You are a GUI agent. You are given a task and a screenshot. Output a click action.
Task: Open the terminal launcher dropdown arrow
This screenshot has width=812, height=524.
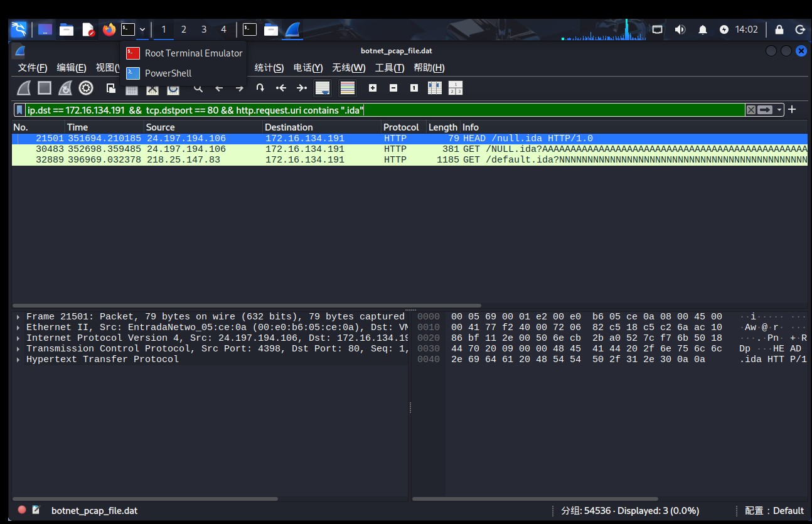[x=142, y=29]
